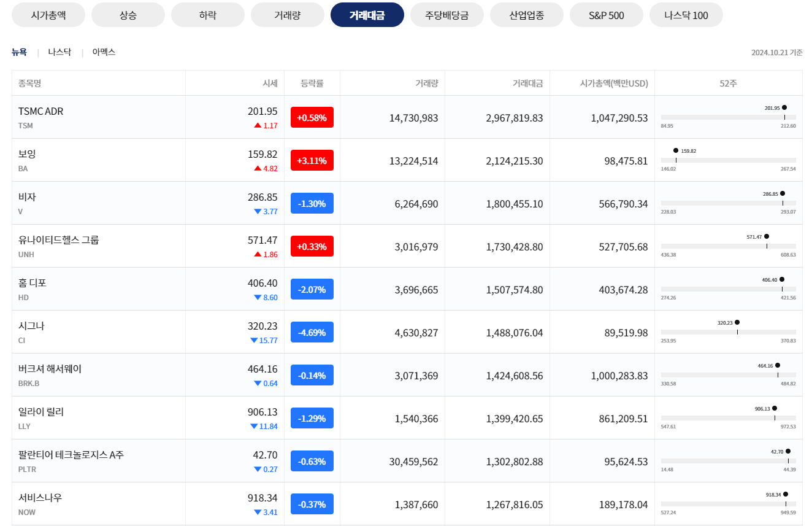
Task: Click the 보잉 52-week range bar
Action: pyautogui.click(x=729, y=160)
